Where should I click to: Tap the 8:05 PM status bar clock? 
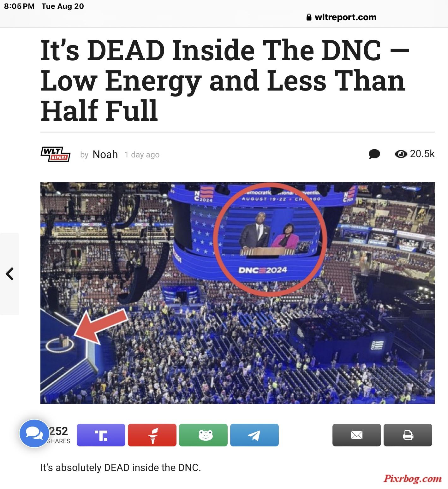point(19,6)
